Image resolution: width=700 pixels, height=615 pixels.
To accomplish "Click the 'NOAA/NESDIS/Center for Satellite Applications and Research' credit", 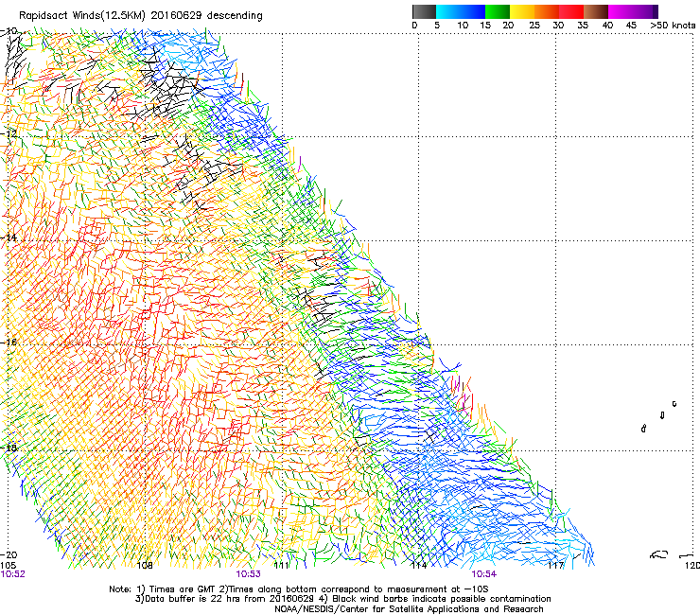I will coord(409,609).
